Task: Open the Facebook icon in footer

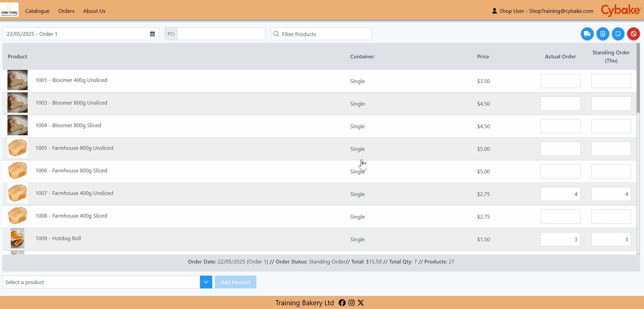Action: pyautogui.click(x=342, y=303)
